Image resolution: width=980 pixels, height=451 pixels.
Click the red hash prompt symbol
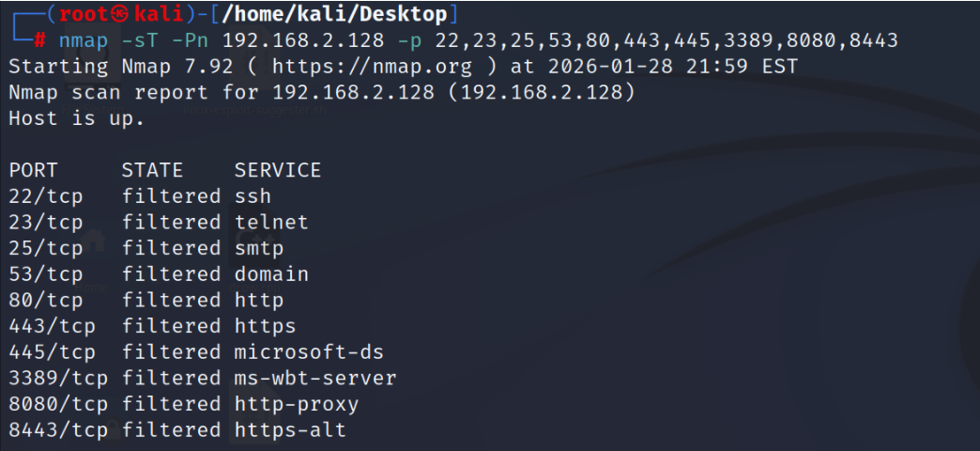click(x=39, y=40)
